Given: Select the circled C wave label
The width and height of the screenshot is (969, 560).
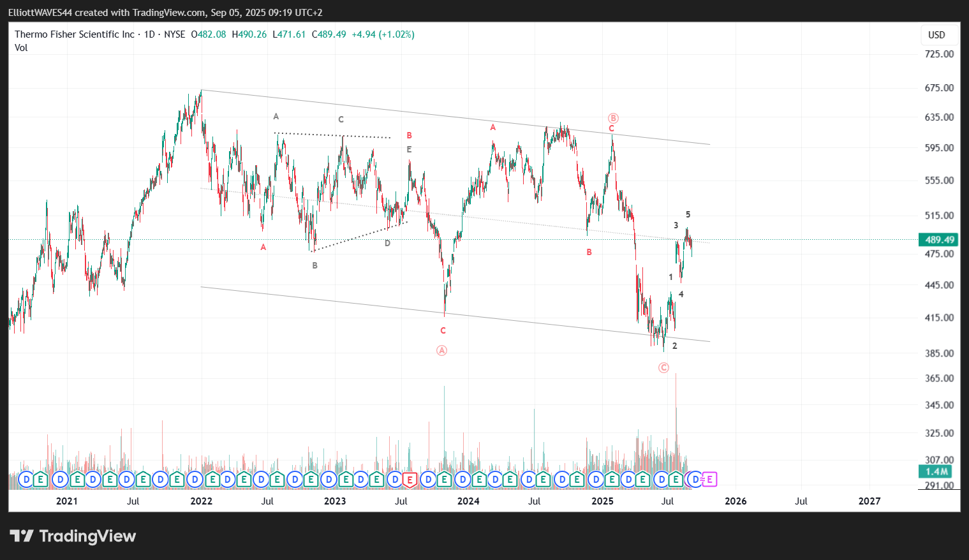Looking at the screenshot, I should click(663, 367).
